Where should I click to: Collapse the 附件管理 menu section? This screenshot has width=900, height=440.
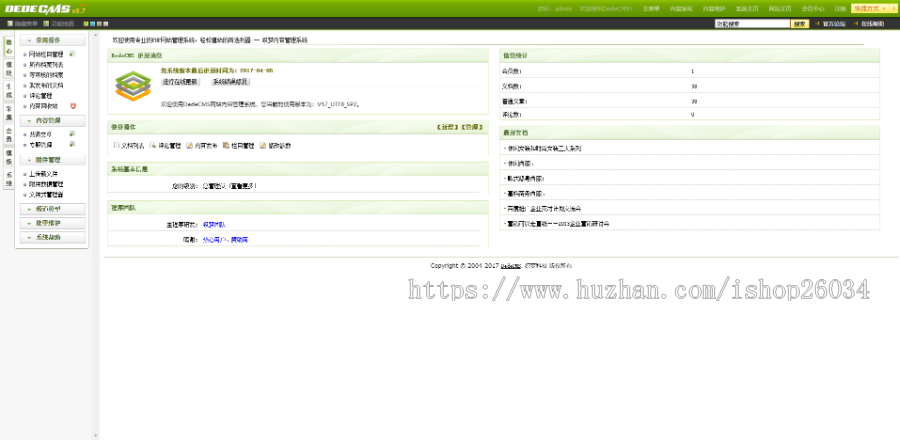click(x=53, y=160)
